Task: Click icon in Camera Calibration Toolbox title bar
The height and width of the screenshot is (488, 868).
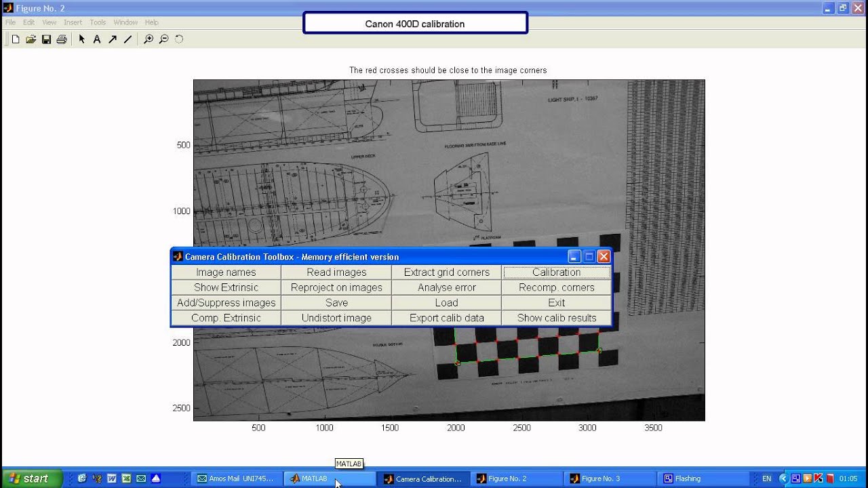Action: [178, 256]
